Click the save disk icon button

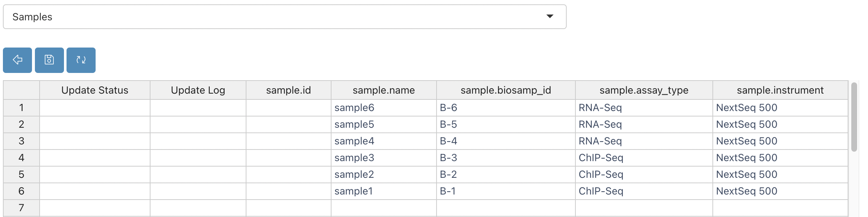[x=49, y=60]
